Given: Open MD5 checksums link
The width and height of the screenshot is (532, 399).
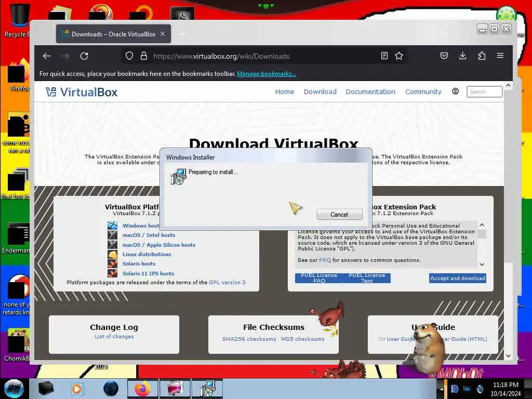Looking at the screenshot, I should point(303,339).
